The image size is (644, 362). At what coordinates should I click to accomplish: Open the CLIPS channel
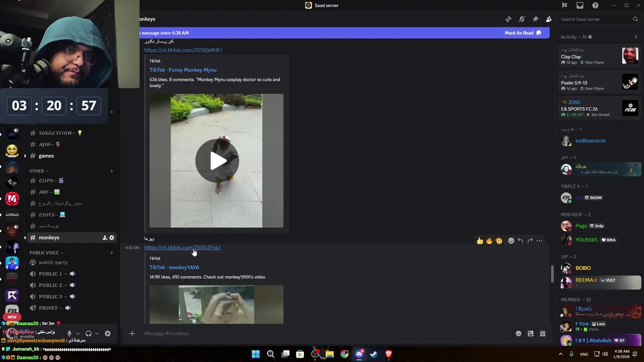[x=70, y=180]
